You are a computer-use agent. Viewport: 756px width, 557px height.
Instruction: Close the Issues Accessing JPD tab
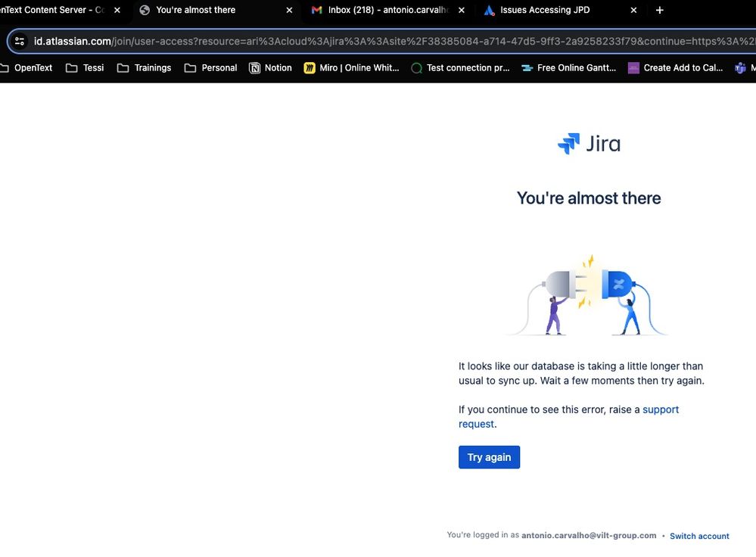coord(633,10)
